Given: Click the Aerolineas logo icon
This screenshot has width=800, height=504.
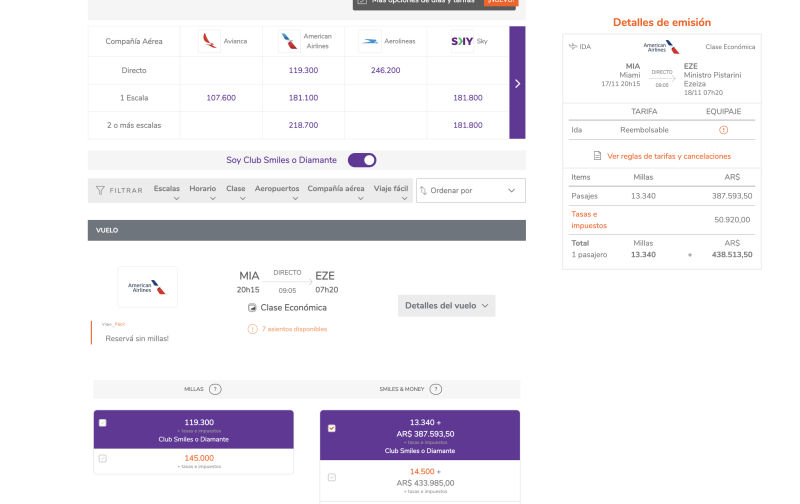Looking at the screenshot, I should click(x=370, y=41).
